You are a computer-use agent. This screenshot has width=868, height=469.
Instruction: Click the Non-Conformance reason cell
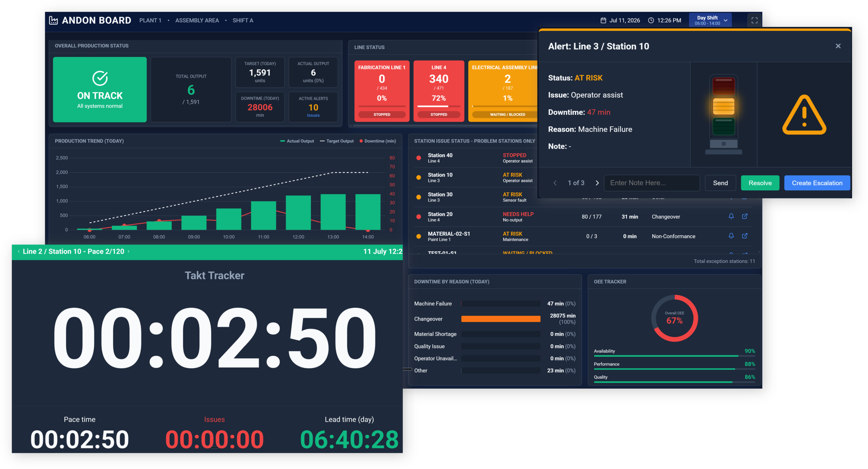pyautogui.click(x=673, y=236)
